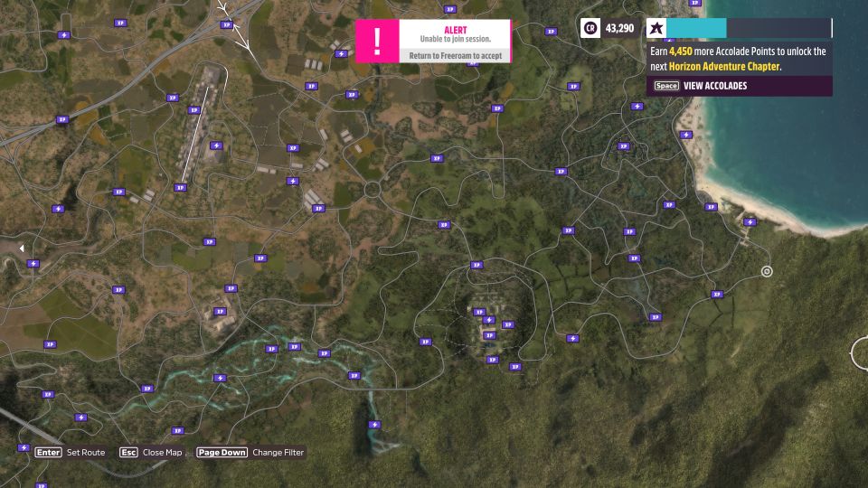Click the CR credits icon

(590, 28)
